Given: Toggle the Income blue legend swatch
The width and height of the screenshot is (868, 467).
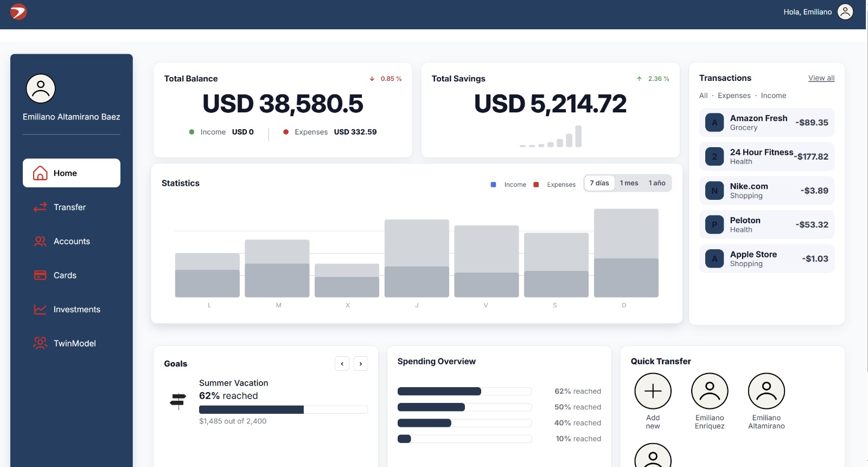Looking at the screenshot, I should click(493, 185).
